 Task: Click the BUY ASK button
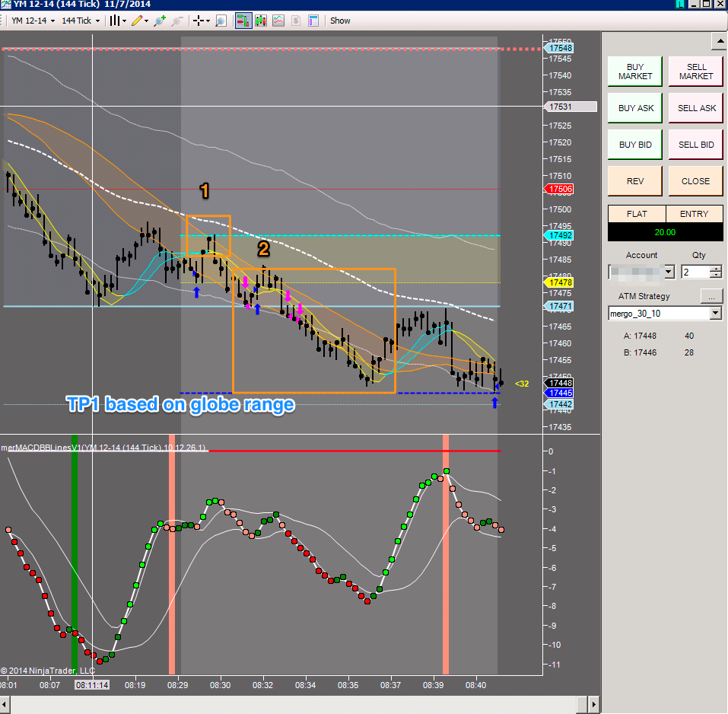pyautogui.click(x=634, y=108)
